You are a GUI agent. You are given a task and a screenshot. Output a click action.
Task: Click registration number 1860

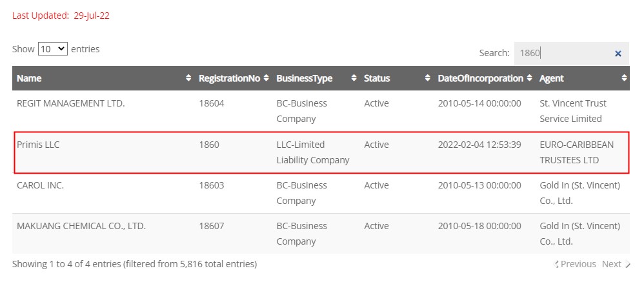click(209, 145)
